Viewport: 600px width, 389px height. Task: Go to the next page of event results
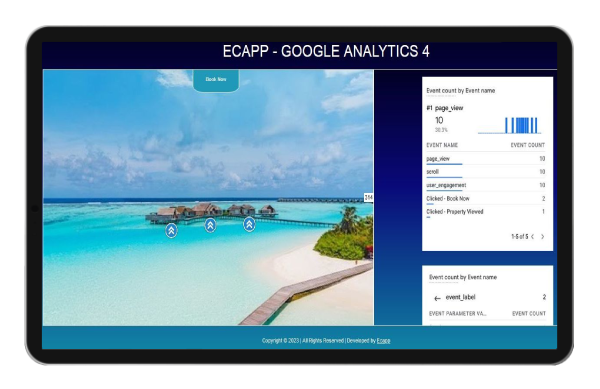pyautogui.click(x=543, y=236)
